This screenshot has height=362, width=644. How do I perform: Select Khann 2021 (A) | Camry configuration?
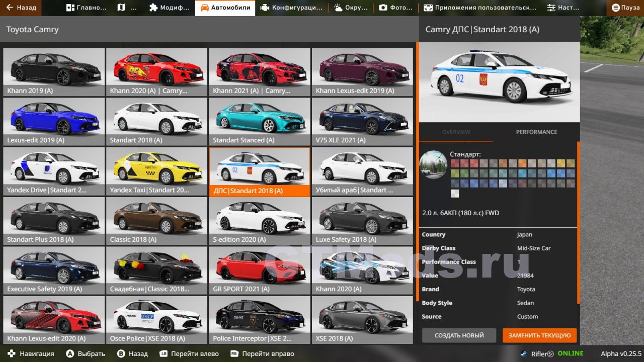point(260,72)
